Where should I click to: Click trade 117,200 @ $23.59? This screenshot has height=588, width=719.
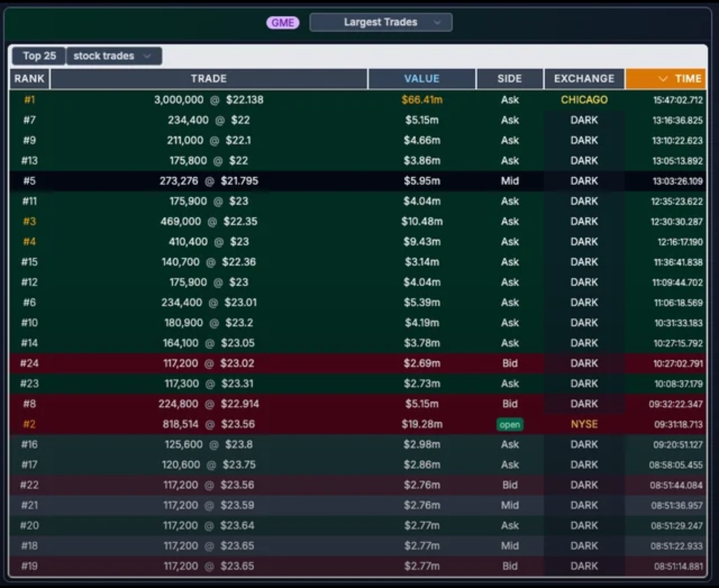tap(209, 505)
